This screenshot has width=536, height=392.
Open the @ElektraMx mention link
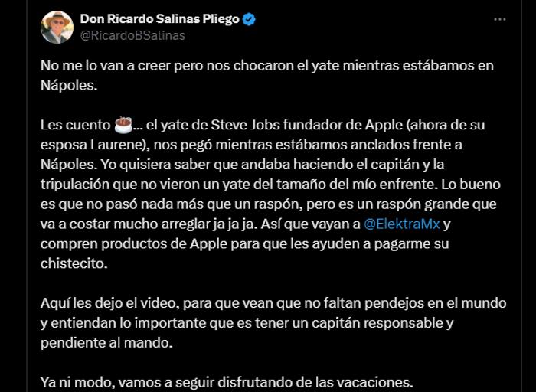pos(402,224)
